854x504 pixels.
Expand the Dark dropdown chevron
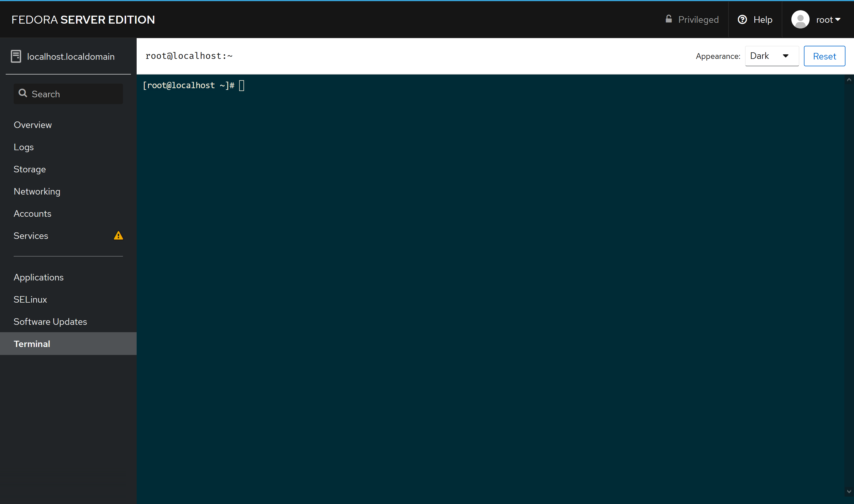tap(786, 56)
